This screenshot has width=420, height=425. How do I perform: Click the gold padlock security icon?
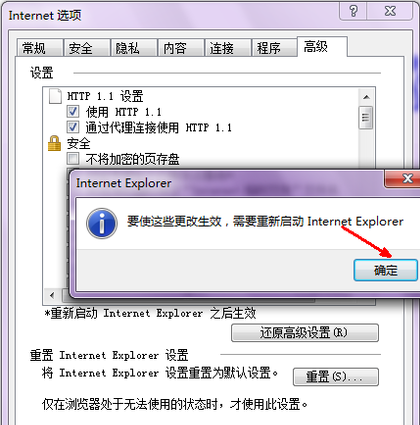click(54, 143)
